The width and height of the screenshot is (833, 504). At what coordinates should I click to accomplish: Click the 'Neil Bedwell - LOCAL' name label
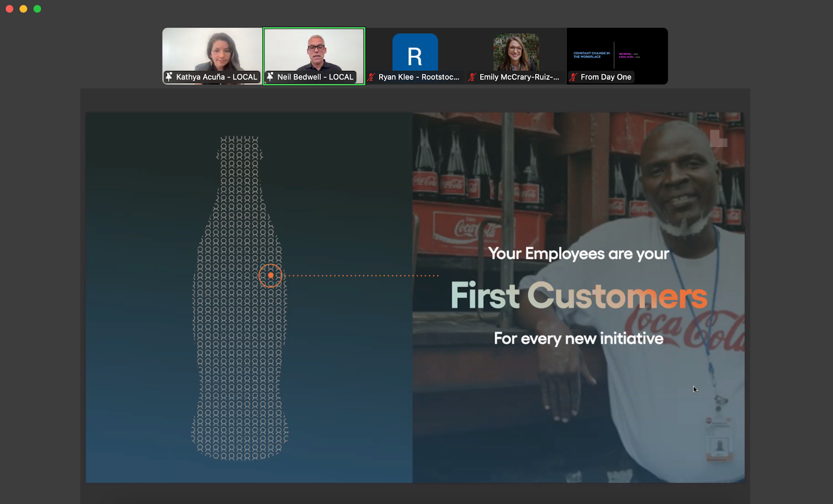[315, 77]
